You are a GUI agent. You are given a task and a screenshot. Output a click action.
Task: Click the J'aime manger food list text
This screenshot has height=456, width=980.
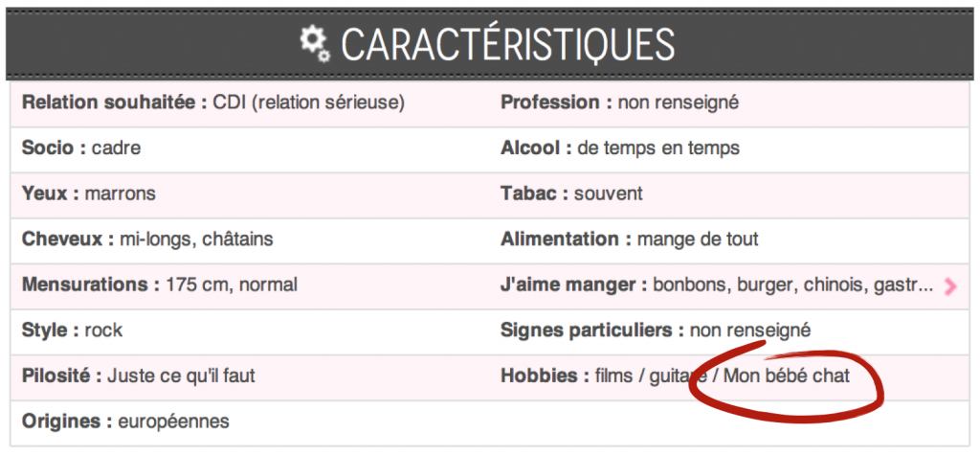click(x=793, y=285)
